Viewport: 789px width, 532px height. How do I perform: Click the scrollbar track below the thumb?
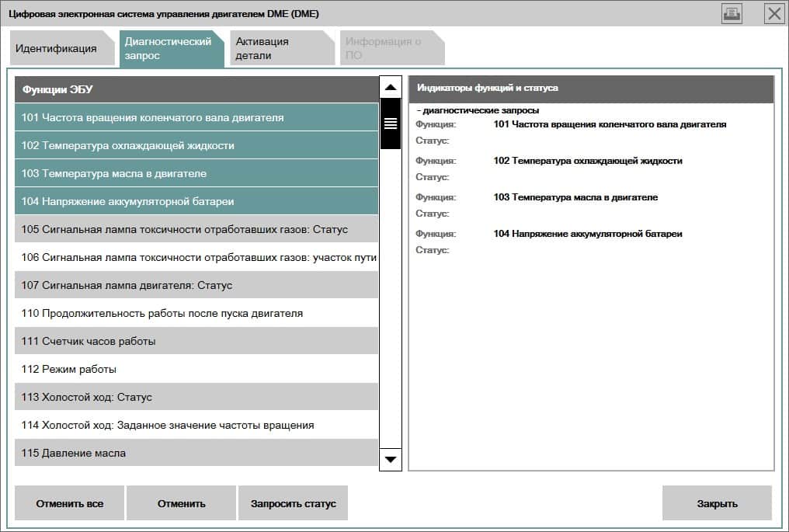coord(391,299)
